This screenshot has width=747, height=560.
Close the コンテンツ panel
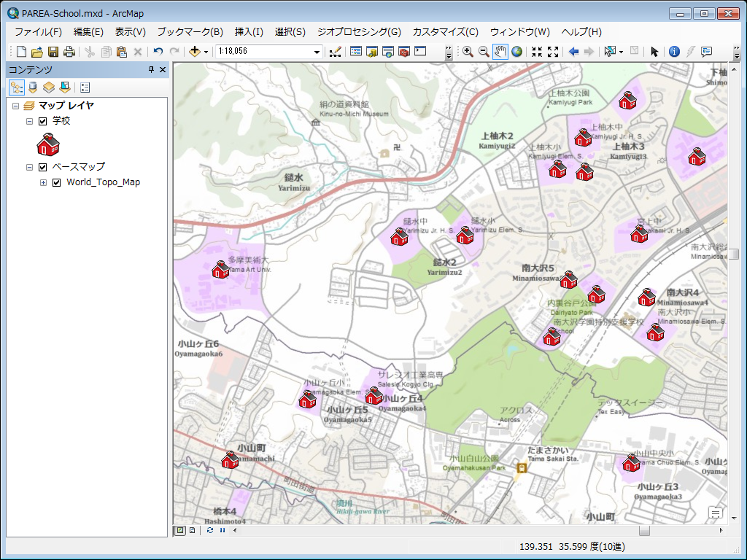point(163,69)
